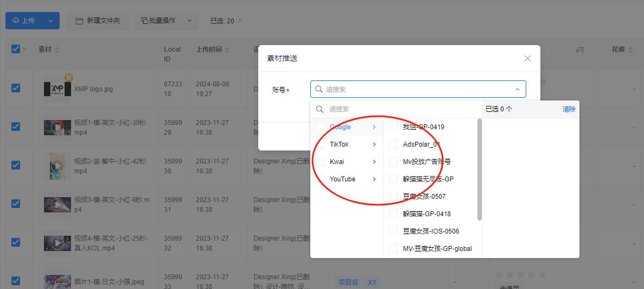Play the 视频4-横-英文-小红-25秒 video thumbnail
The width and height of the screenshot is (644, 289).
click(57, 243)
